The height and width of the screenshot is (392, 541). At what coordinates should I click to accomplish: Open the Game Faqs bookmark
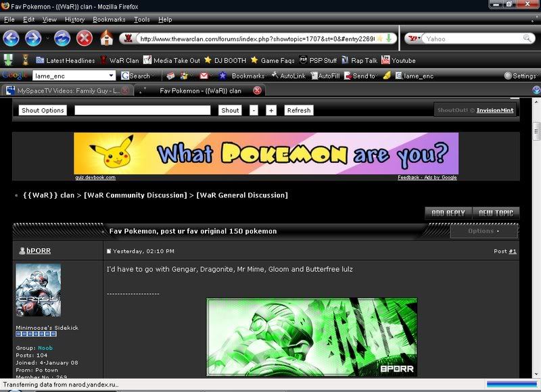[273, 60]
